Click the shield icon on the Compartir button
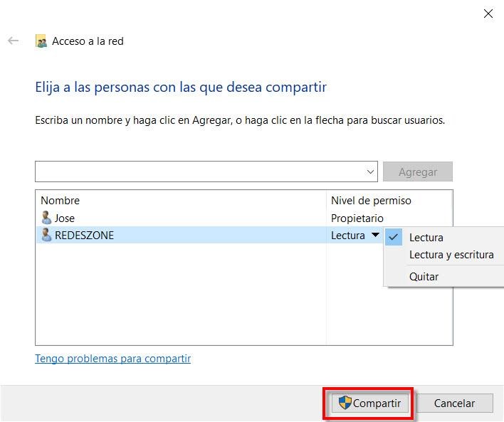 [x=345, y=403]
